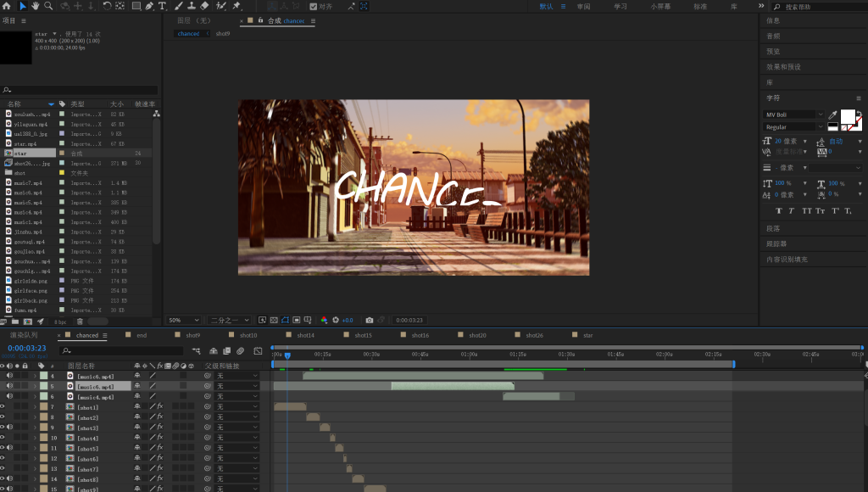Expand the shot1 layer properties
This screenshot has height=492, width=868.
pyautogui.click(x=35, y=407)
